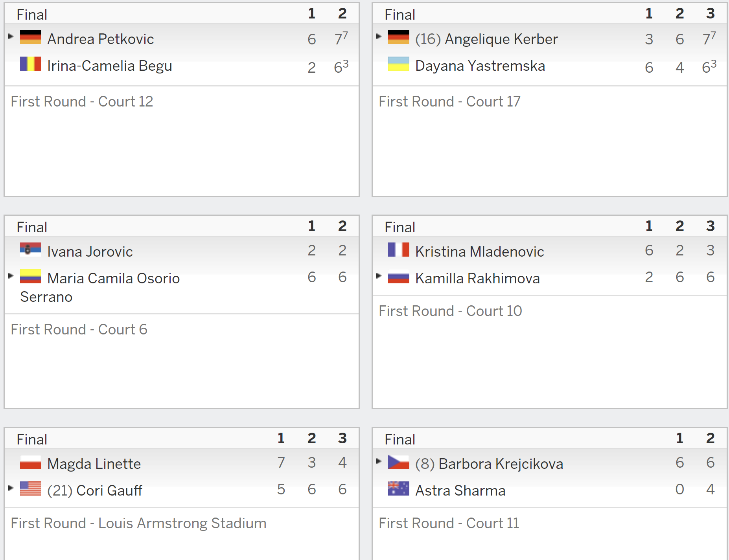Click the First Round - Court 17 label

[x=449, y=101]
